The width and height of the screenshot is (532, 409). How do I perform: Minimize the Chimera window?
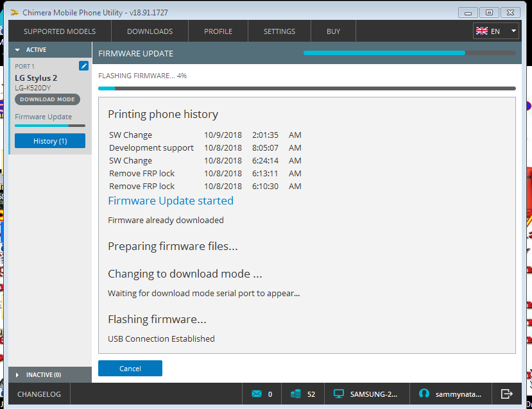(468, 13)
